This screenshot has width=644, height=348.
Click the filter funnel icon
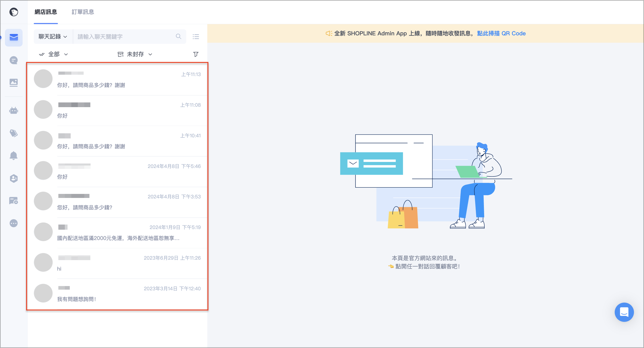(x=196, y=54)
